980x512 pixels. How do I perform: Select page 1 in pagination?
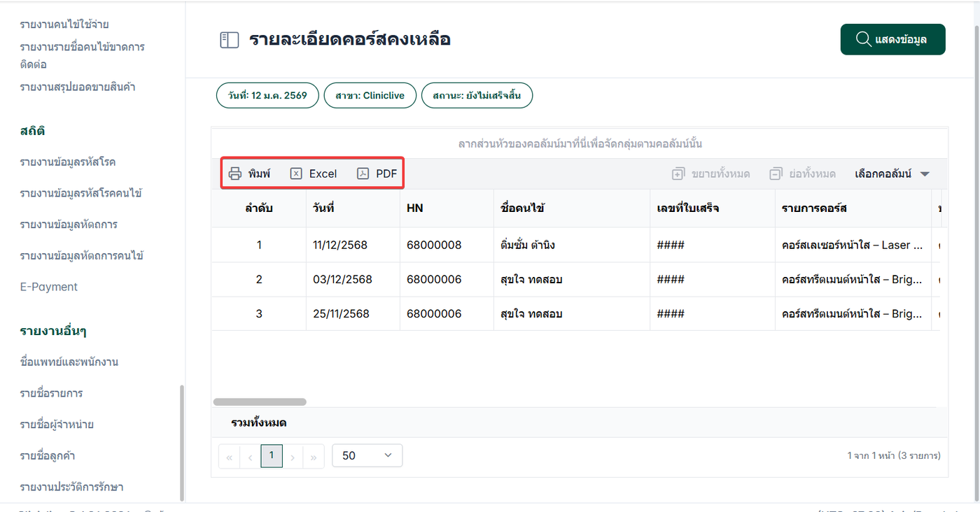272,457
